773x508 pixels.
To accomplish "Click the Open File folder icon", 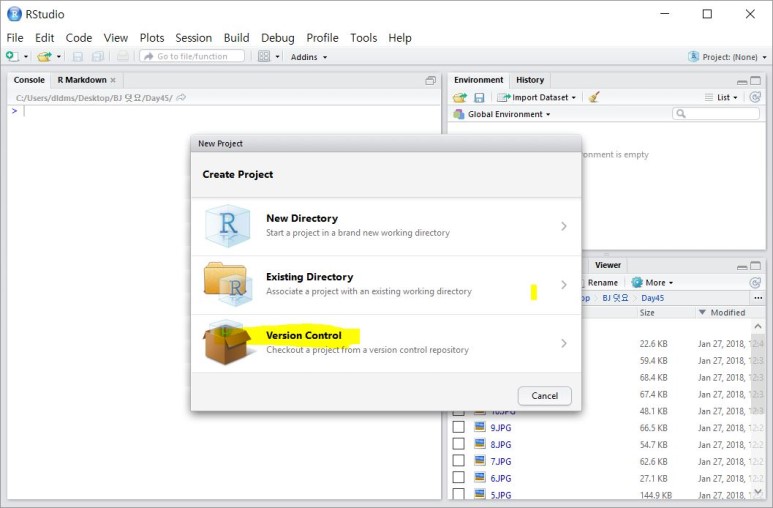I will (x=44, y=57).
